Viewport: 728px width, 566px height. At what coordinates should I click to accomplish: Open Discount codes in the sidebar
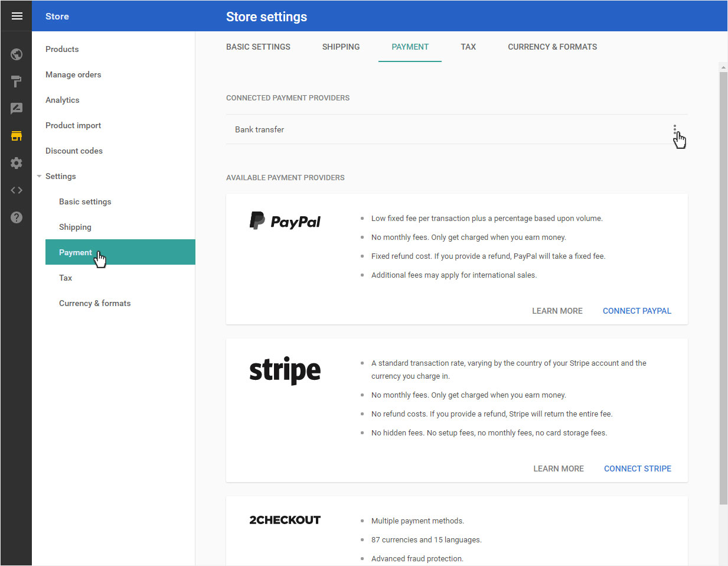74,151
